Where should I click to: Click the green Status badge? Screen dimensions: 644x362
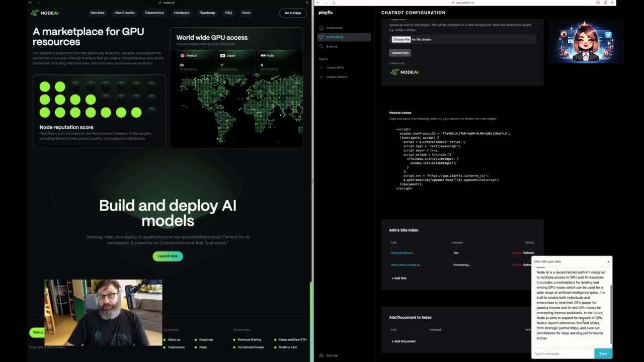click(38, 332)
